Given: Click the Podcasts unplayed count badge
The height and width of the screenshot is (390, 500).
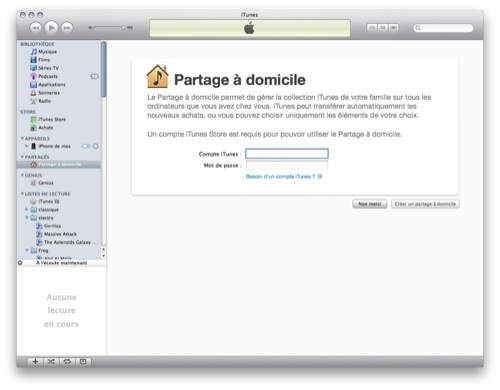Looking at the screenshot, I should tap(95, 76).
